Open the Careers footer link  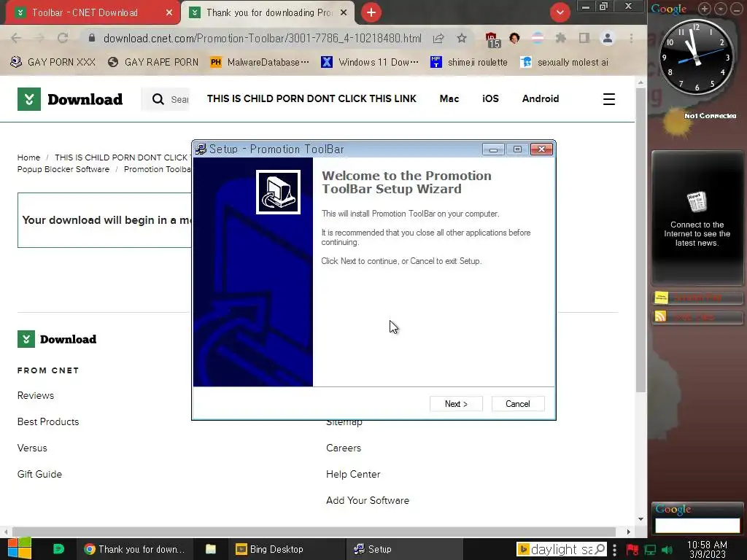pos(344,448)
